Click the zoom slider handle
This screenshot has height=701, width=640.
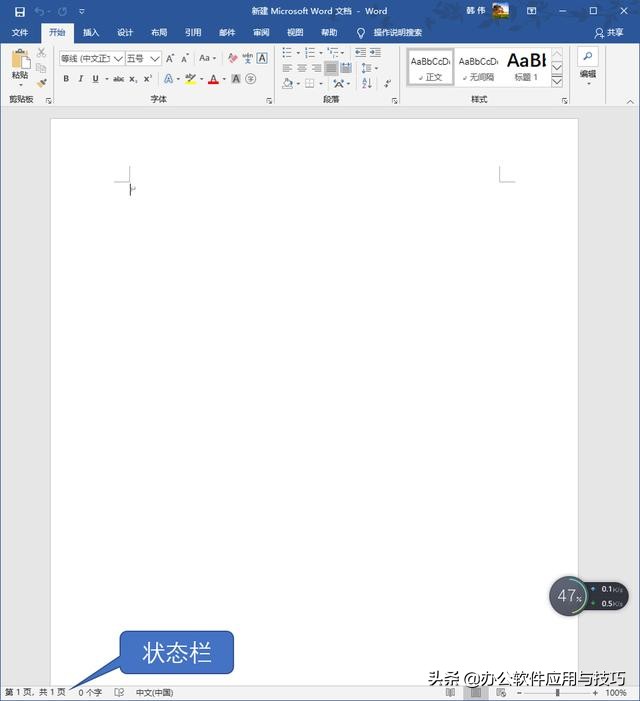tap(557, 693)
